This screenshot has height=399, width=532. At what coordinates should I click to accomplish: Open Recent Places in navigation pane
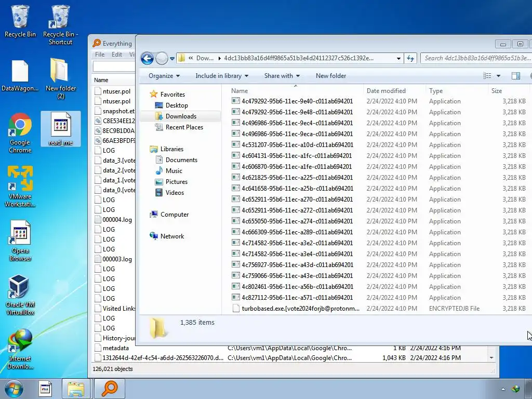click(x=184, y=127)
